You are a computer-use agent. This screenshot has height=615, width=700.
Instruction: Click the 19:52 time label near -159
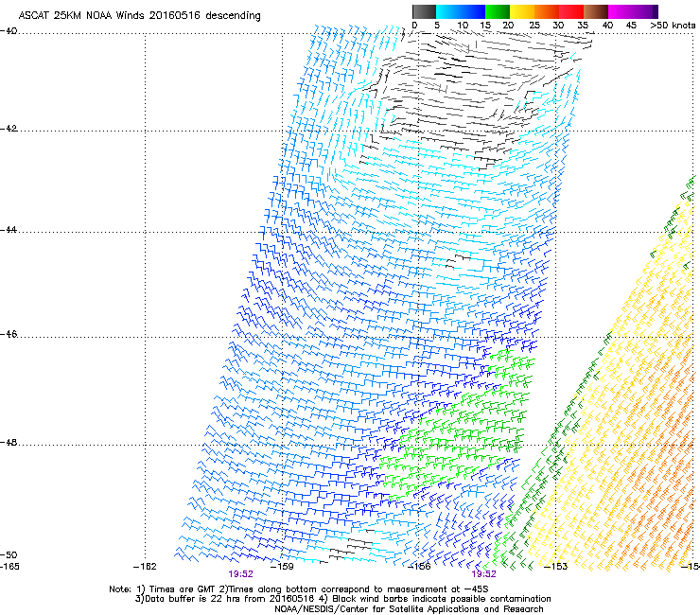click(x=240, y=574)
